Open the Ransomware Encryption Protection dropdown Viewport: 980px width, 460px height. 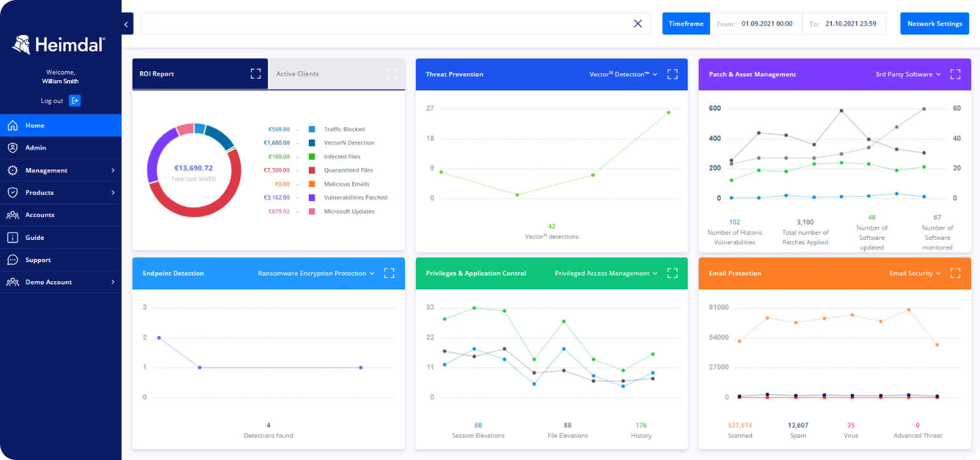[x=316, y=273]
